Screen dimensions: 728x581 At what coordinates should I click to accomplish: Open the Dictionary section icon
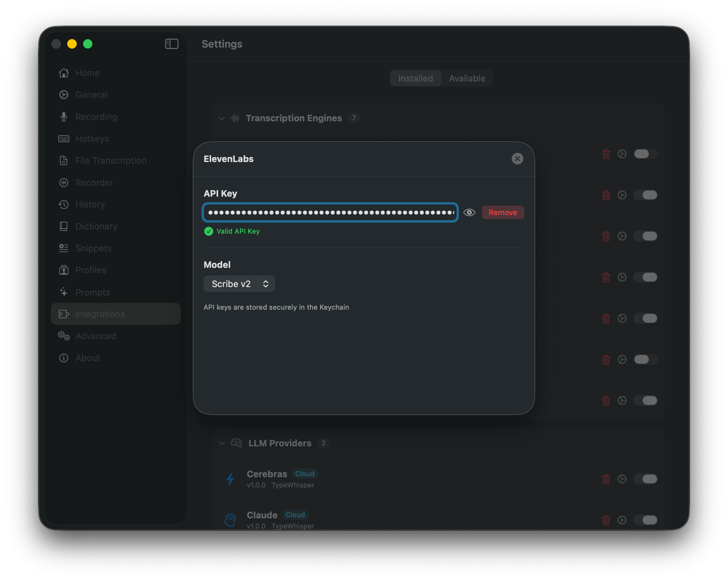pos(64,226)
